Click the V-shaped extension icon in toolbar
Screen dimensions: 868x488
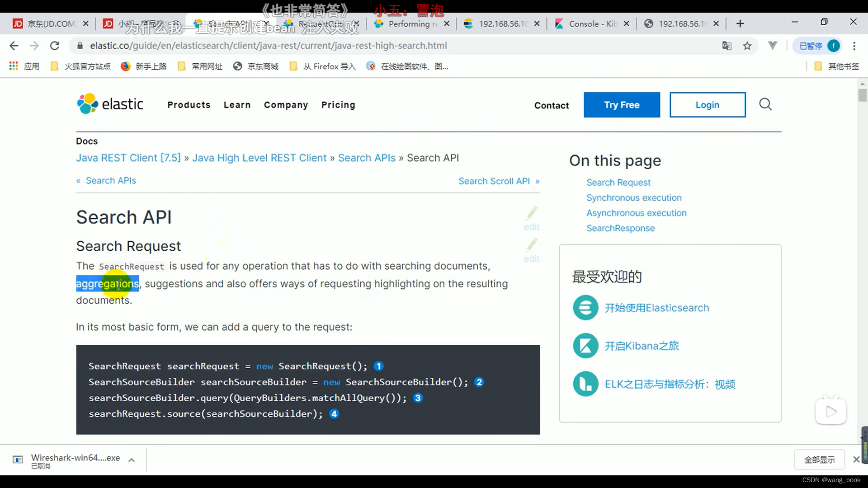click(x=773, y=46)
